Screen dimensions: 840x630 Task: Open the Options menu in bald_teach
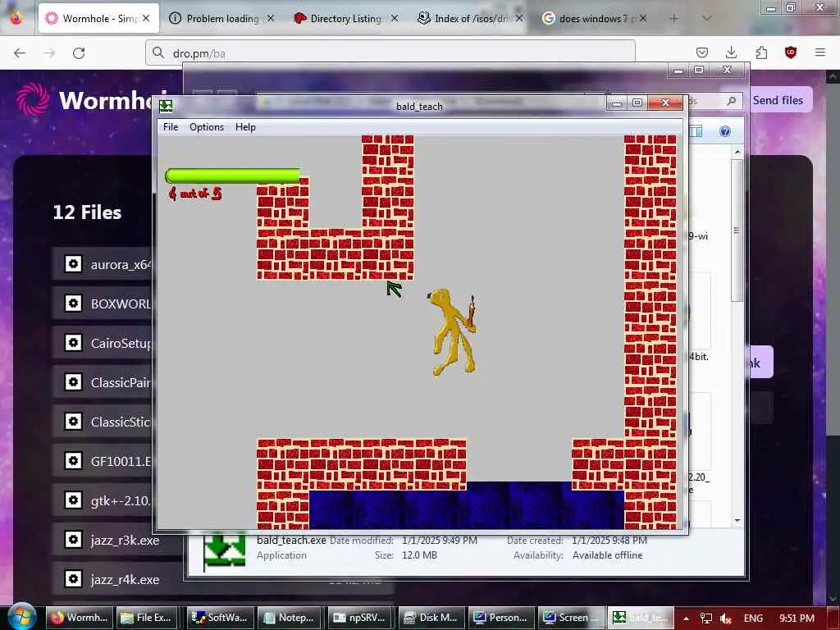pos(207,127)
